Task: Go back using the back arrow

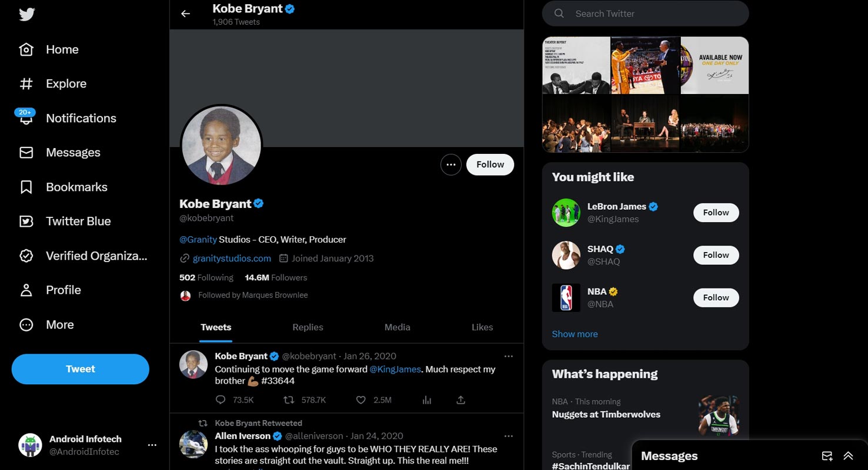Action: [x=186, y=14]
